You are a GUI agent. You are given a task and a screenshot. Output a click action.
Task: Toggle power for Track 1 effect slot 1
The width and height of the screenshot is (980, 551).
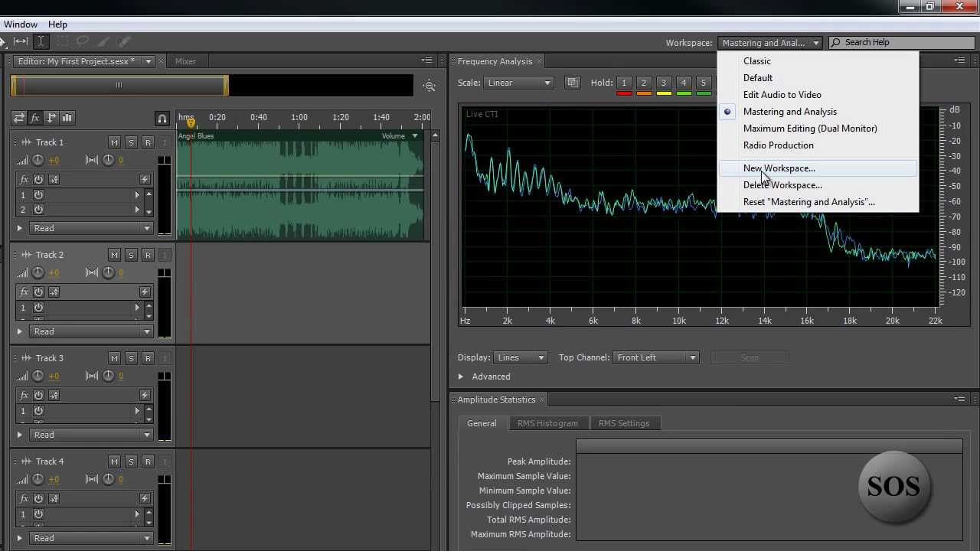pos(38,194)
